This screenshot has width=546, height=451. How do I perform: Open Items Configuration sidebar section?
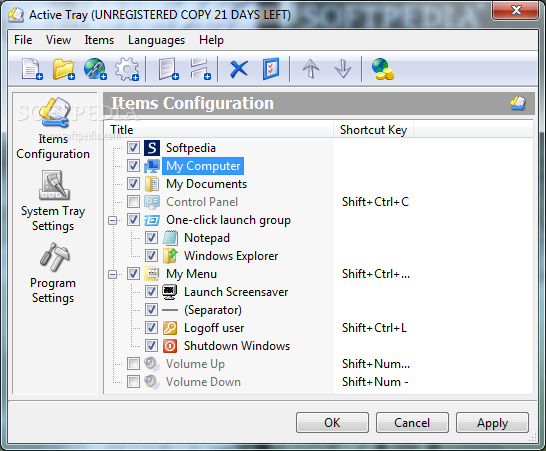click(x=53, y=129)
